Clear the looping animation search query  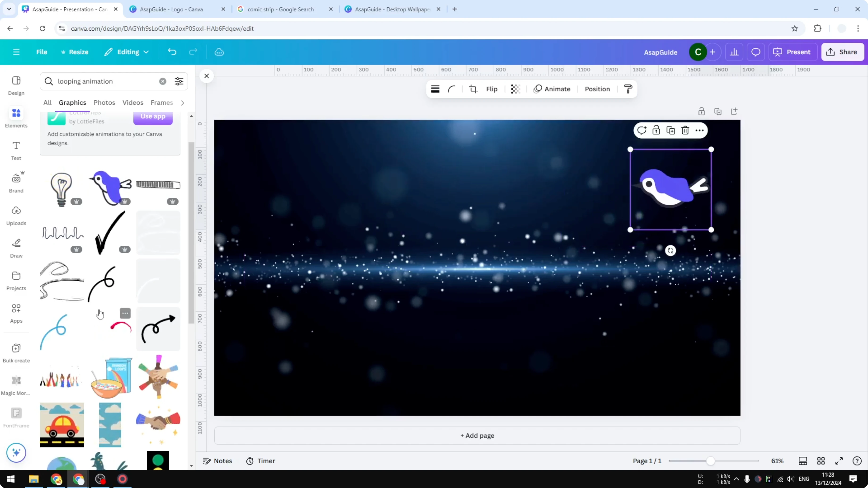click(x=163, y=81)
